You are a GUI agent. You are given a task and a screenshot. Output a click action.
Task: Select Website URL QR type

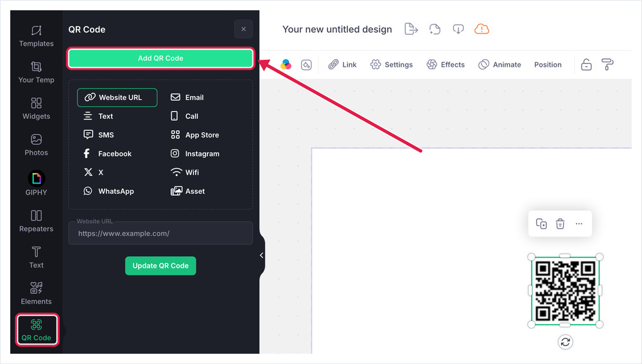117,98
